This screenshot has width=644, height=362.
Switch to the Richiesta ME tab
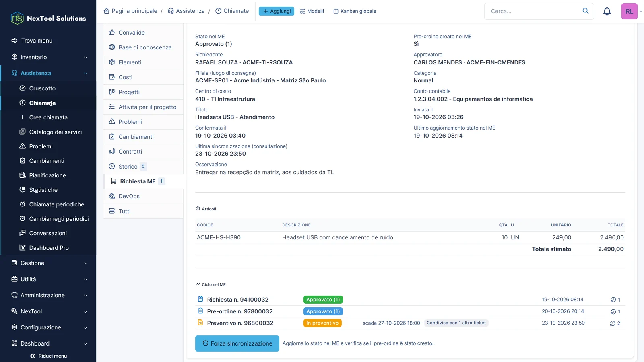click(x=144, y=181)
